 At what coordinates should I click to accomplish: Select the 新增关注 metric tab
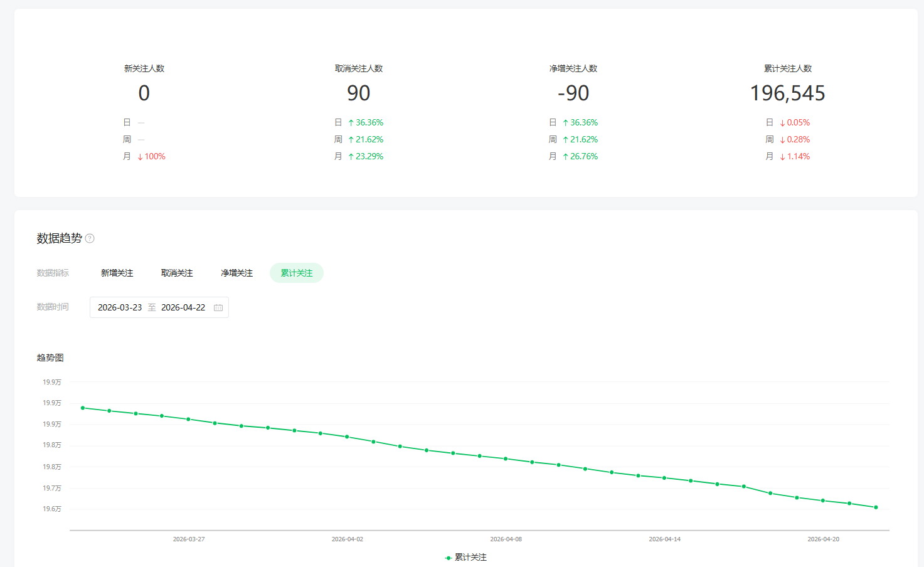[117, 273]
